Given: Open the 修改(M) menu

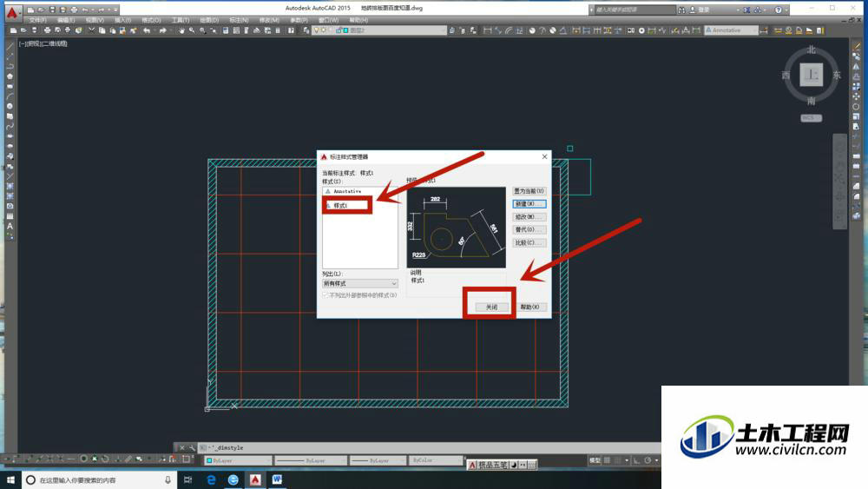Looking at the screenshot, I should [x=269, y=20].
